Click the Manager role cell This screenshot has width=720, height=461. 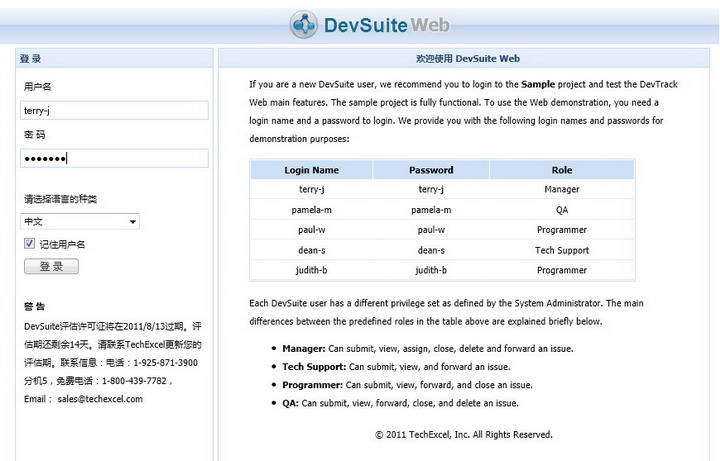coord(562,189)
